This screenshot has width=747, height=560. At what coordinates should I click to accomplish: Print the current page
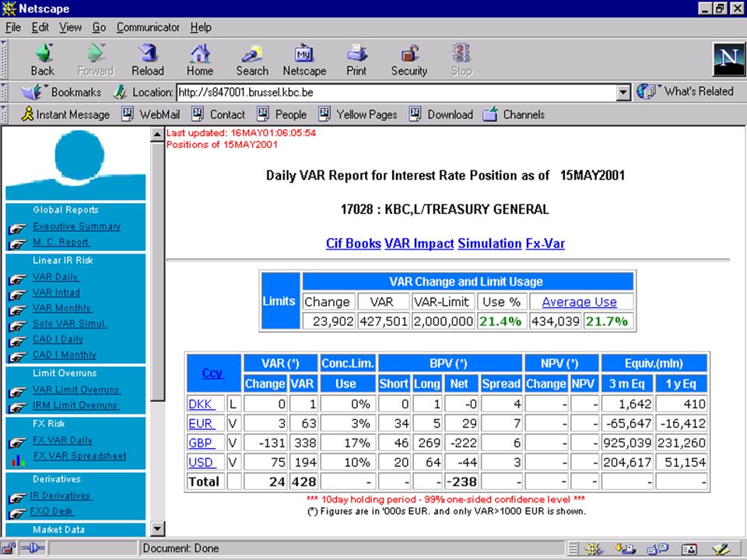[356, 59]
